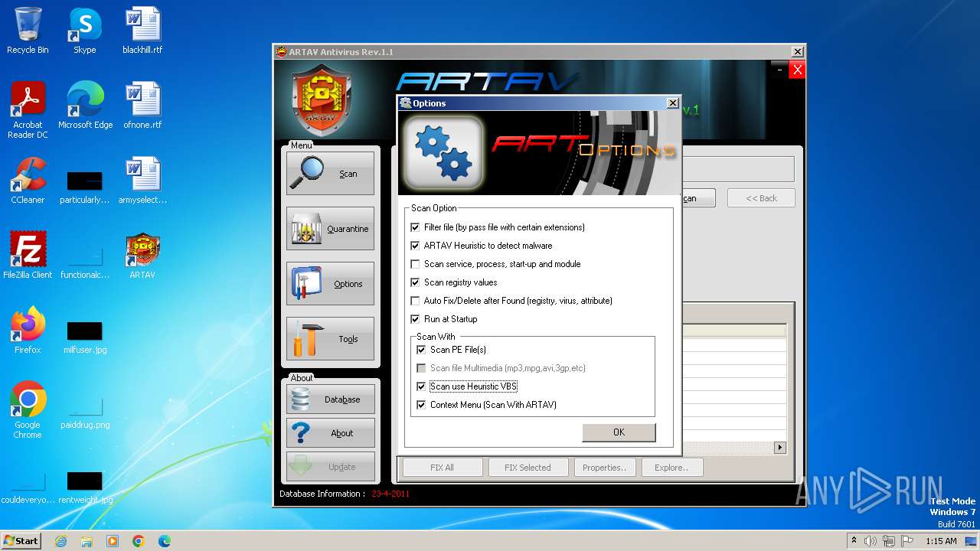Screen dimensions: 980x551
Task: Open File Explorer from taskbar
Action: [x=87, y=541]
